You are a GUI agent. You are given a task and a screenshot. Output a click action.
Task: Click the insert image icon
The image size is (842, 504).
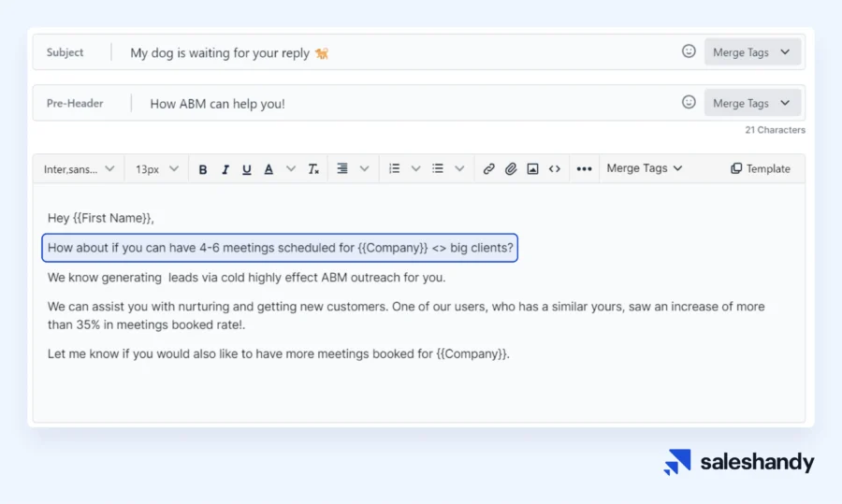532,169
